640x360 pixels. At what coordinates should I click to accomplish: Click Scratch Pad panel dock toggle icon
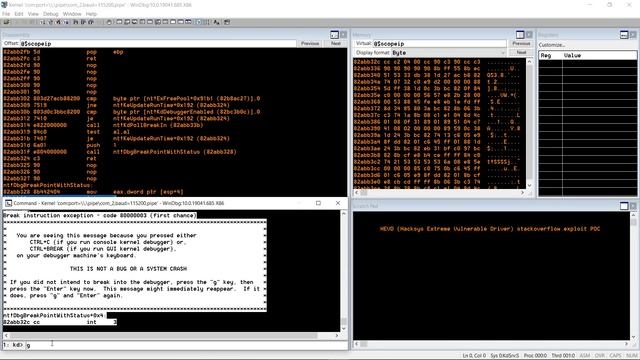click(x=624, y=206)
